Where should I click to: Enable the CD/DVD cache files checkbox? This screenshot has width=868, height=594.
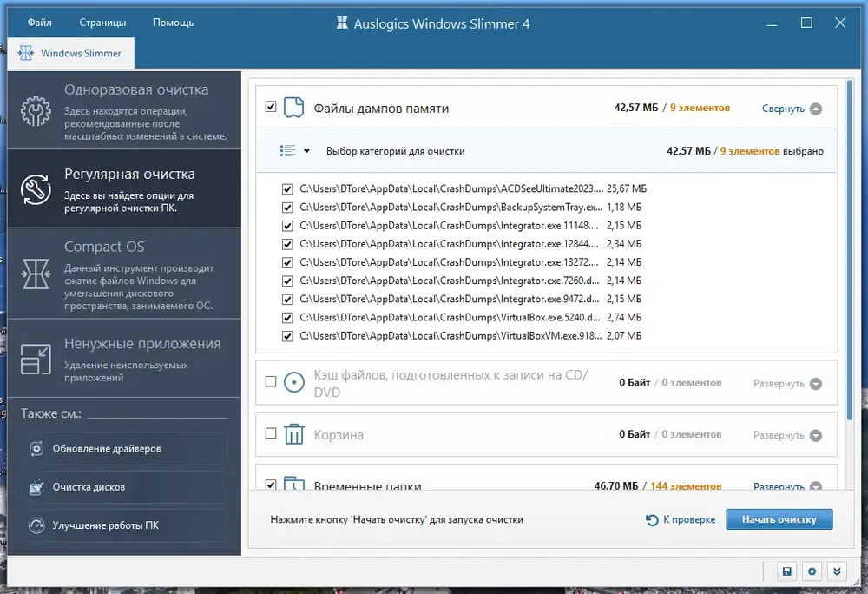tap(271, 381)
